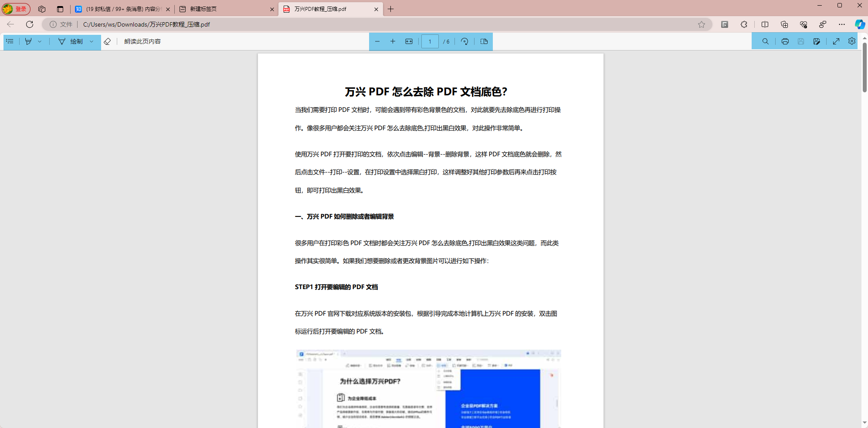Click heading STEP1 打开要编辑的 PDF 文档
This screenshot has height=428, width=868.
[x=336, y=287]
